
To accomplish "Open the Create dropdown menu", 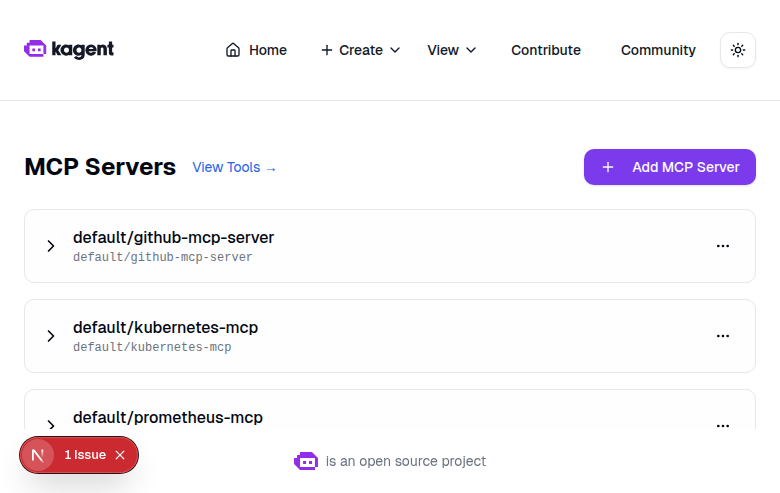I will (x=360, y=50).
